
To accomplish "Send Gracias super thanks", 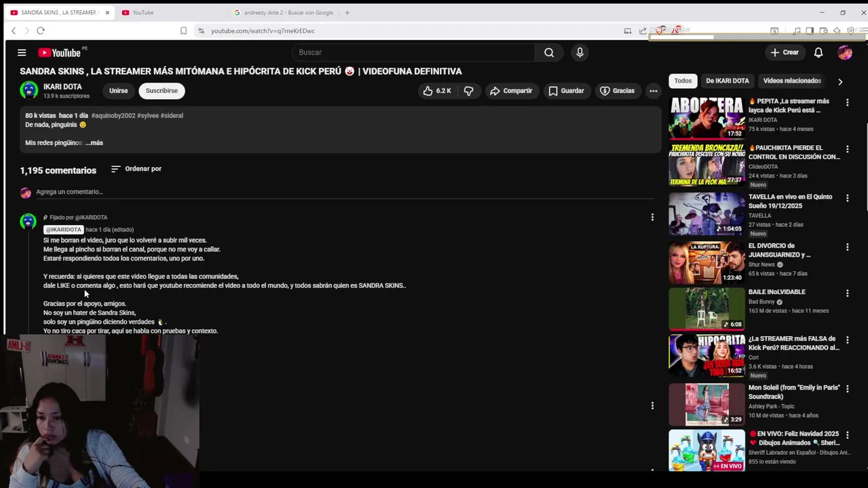I will pyautogui.click(x=617, y=91).
